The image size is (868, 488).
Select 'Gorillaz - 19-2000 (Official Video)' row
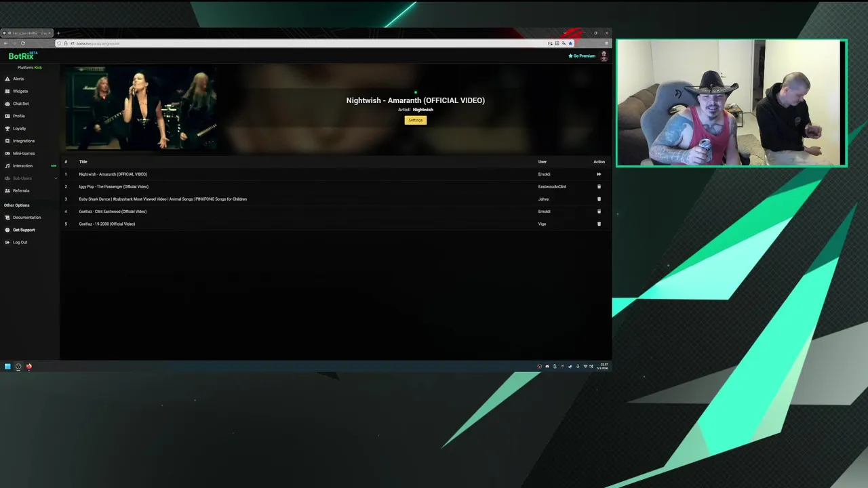(106, 224)
